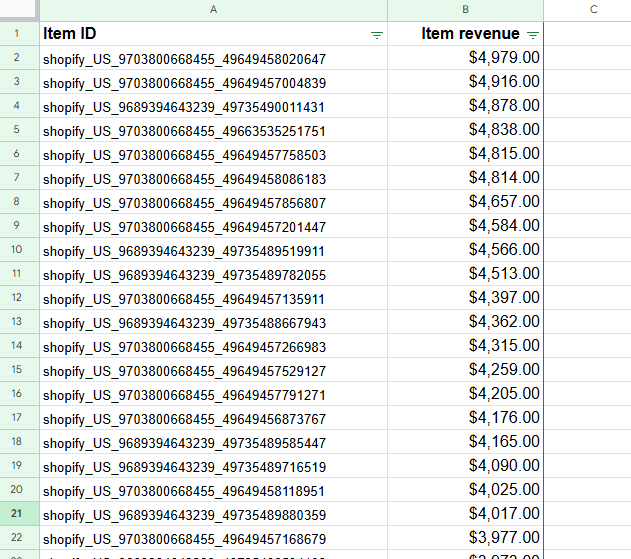Select column B header
The height and width of the screenshot is (559, 631).
point(465,9)
